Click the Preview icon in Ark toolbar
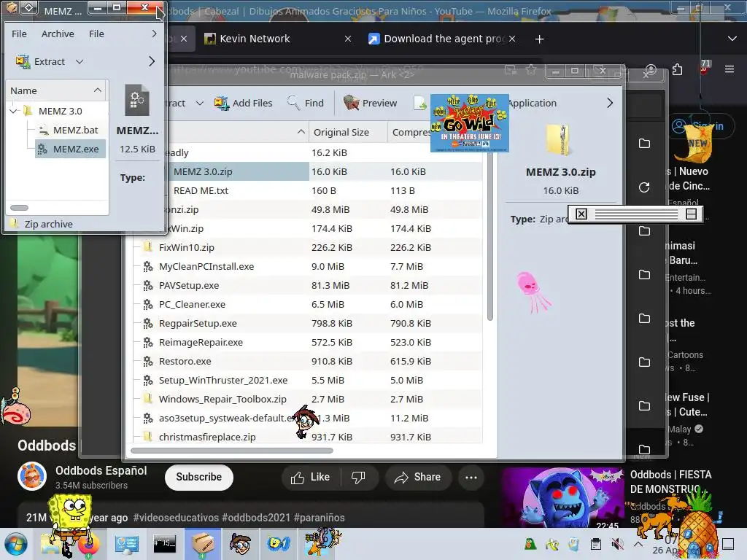 point(351,102)
